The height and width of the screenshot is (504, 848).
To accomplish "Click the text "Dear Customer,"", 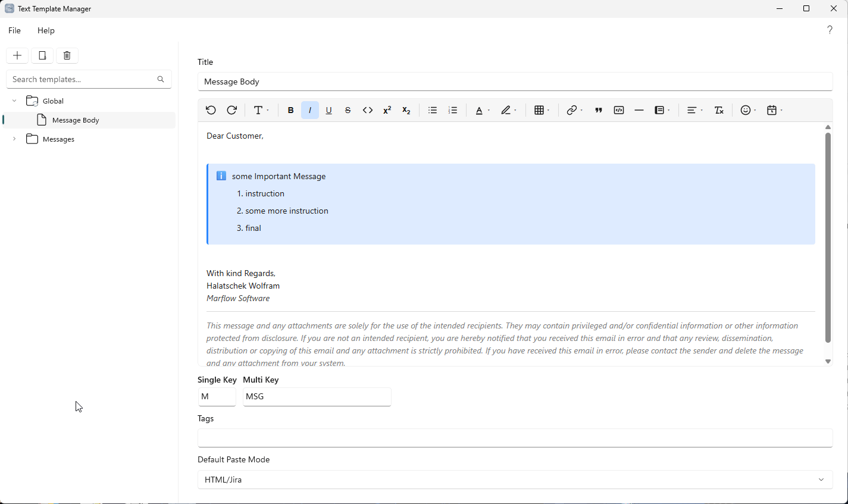I will click(x=235, y=136).
